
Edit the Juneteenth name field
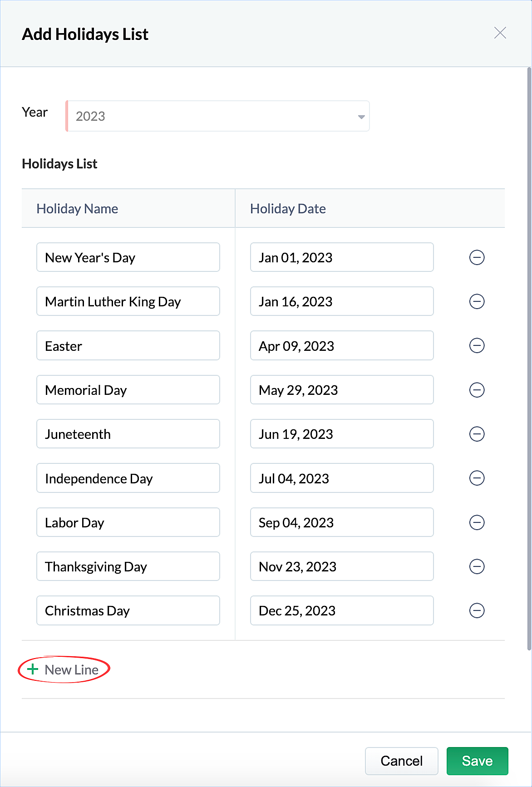[128, 434]
